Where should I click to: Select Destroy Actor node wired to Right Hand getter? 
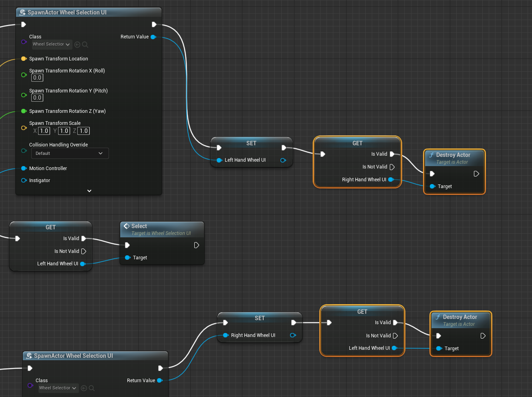pos(453,155)
